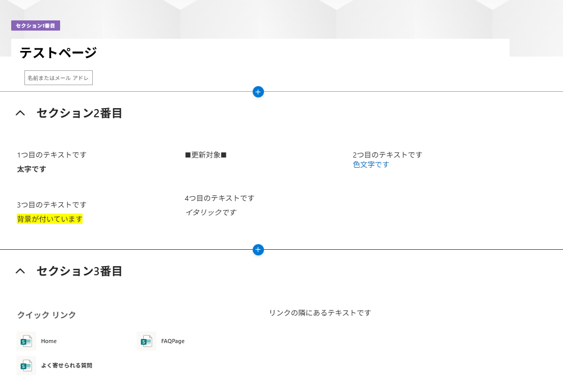Open the Home quick link text
Image resolution: width=563 pixels, height=392 pixels.
point(49,341)
